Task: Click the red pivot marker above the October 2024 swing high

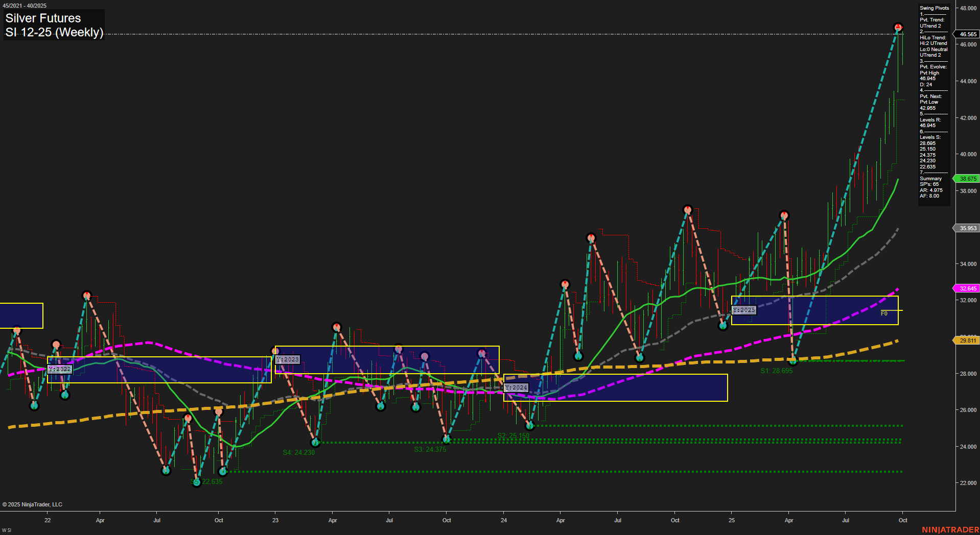Action: (x=687, y=209)
